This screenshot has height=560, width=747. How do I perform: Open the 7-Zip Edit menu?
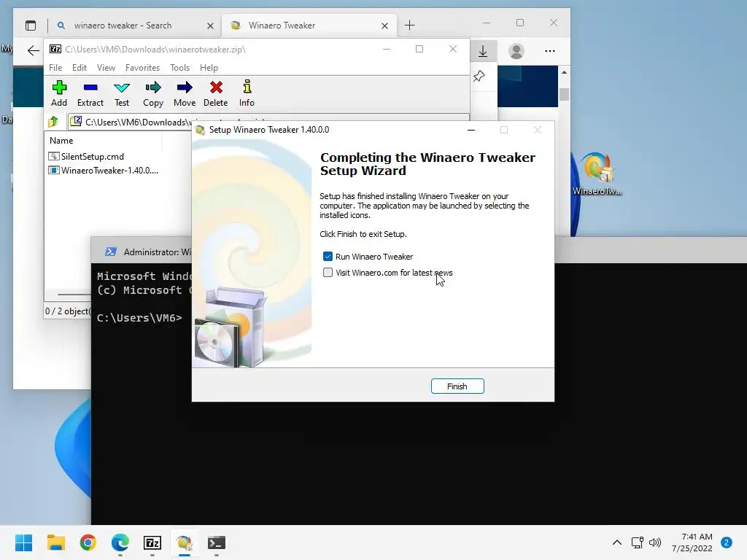click(x=79, y=68)
